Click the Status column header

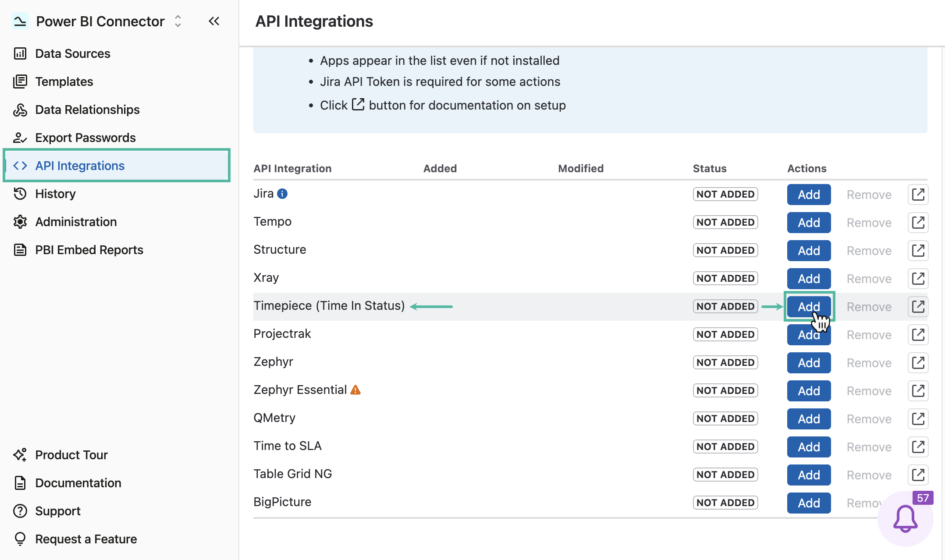click(x=710, y=168)
